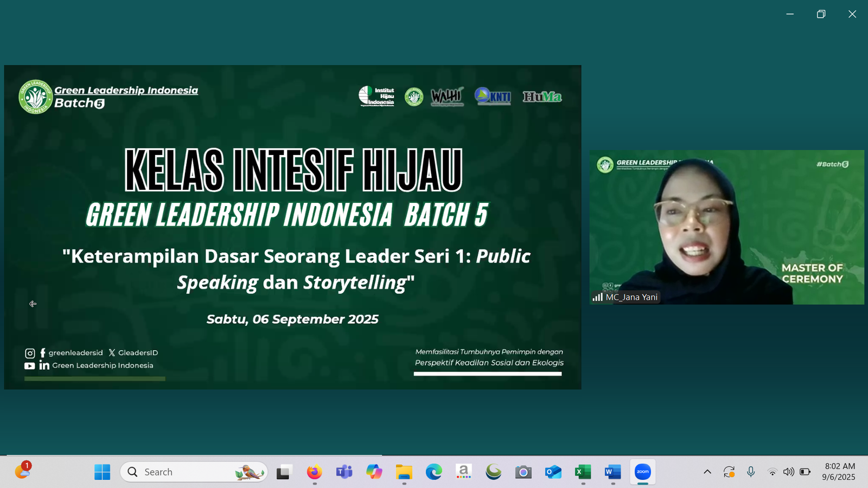
Task: Open Zoom from the taskbar
Action: 642,472
